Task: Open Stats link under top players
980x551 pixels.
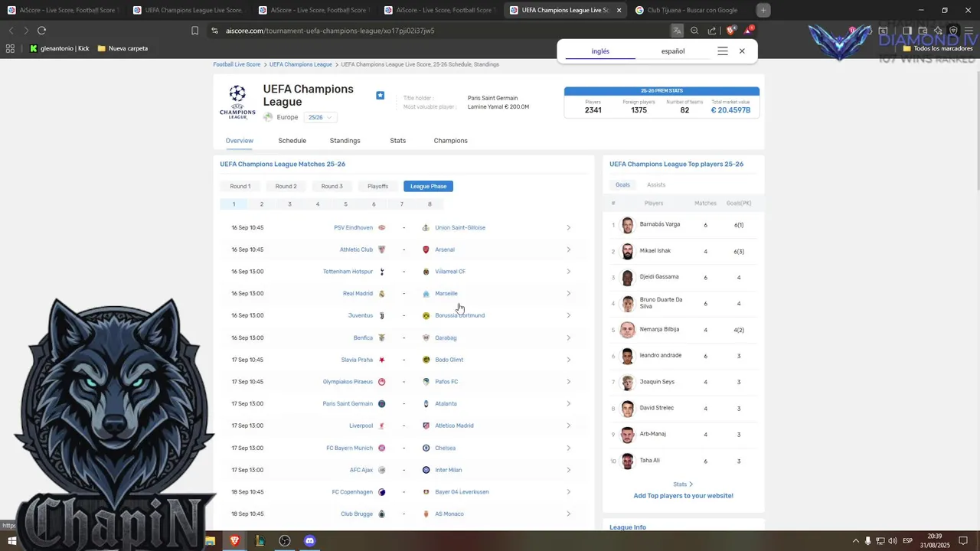Action: (683, 484)
